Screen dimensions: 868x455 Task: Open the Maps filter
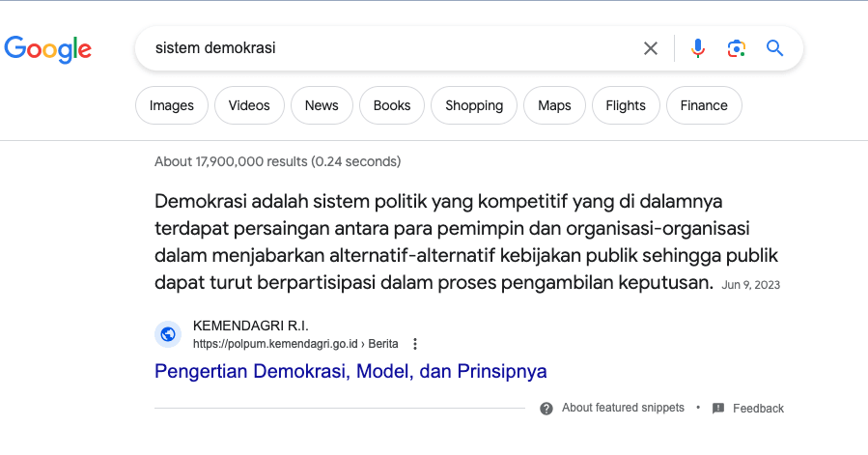tap(554, 106)
